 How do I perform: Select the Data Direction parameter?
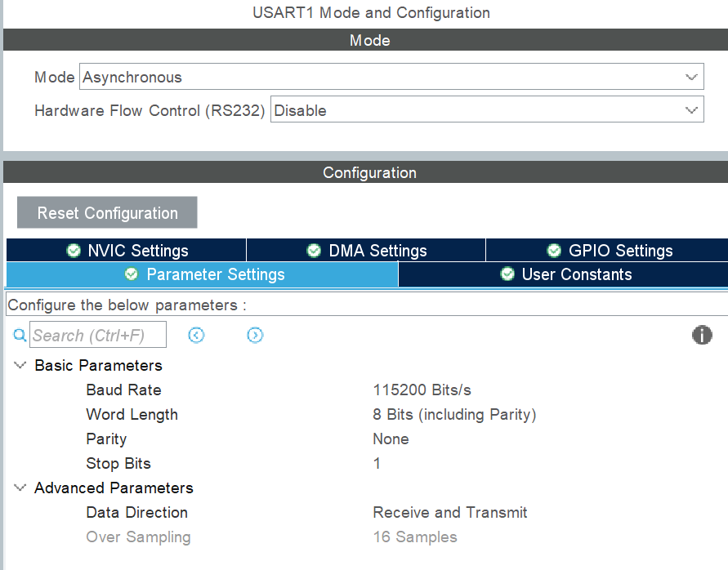click(x=137, y=513)
